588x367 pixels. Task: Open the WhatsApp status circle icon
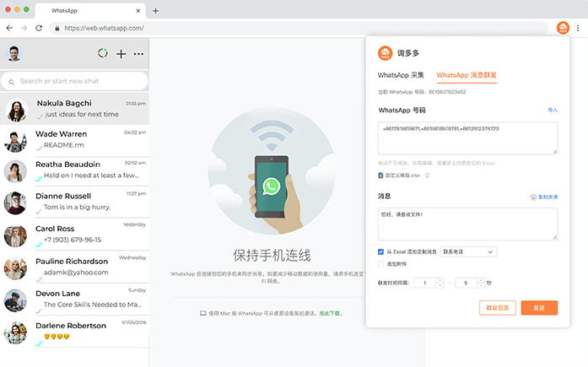pyautogui.click(x=103, y=53)
